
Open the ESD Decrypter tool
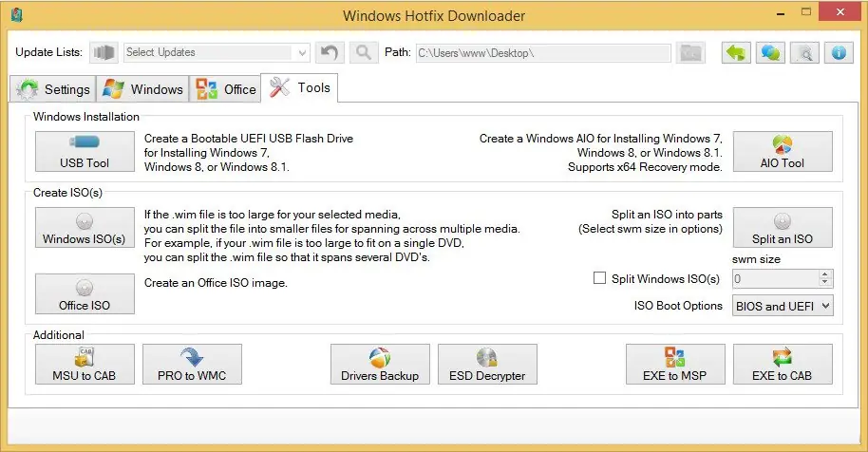487,364
